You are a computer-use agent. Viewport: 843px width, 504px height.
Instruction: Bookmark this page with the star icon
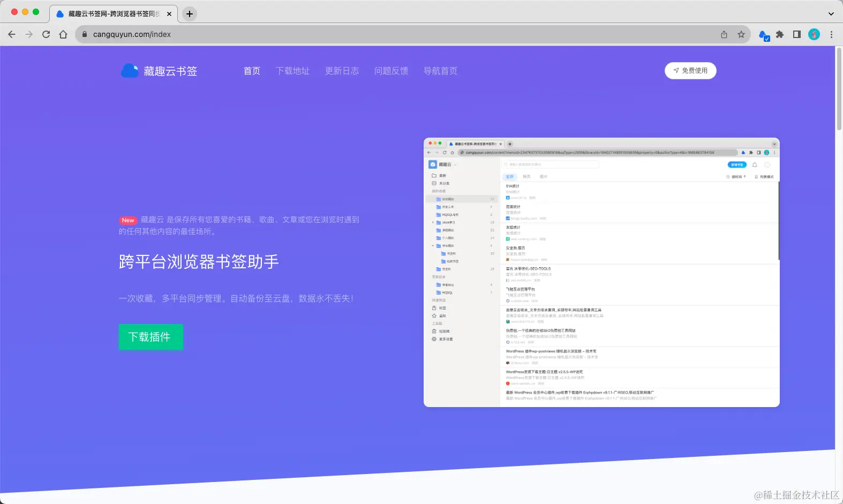click(741, 34)
